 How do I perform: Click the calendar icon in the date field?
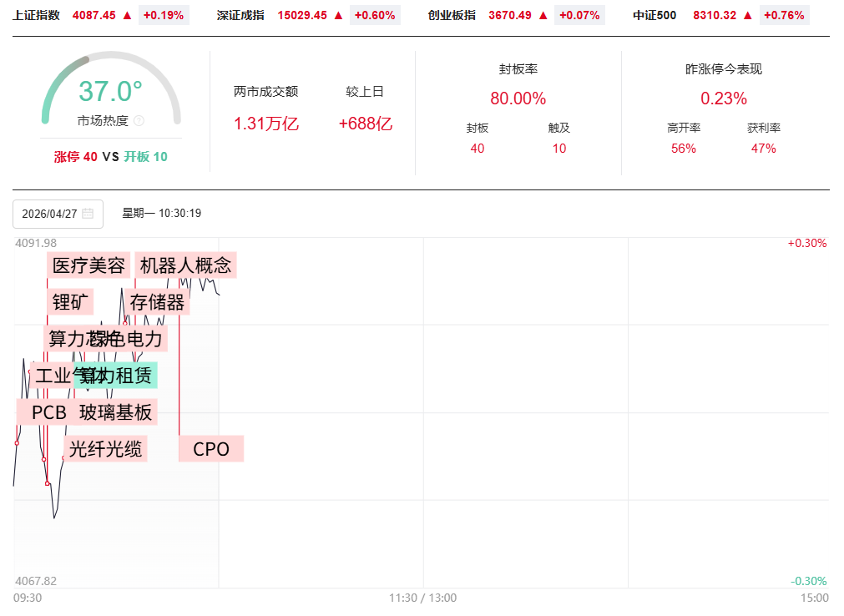[x=88, y=214]
